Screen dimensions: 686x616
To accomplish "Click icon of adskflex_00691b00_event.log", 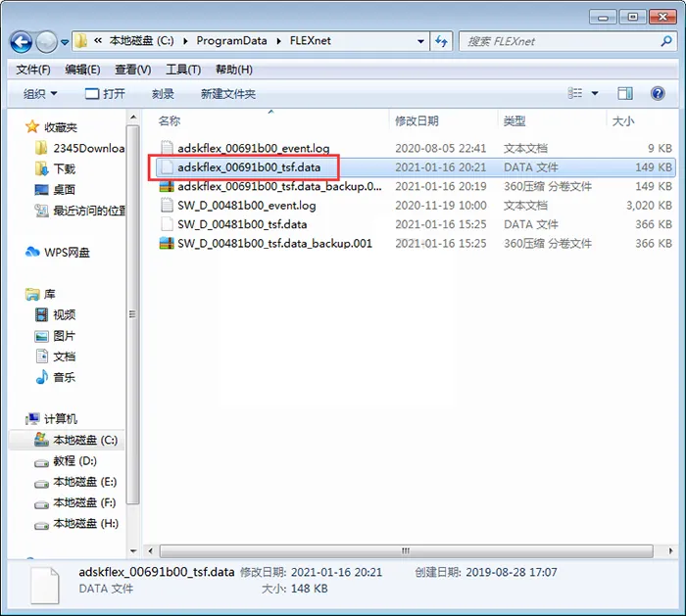I will pos(167,148).
